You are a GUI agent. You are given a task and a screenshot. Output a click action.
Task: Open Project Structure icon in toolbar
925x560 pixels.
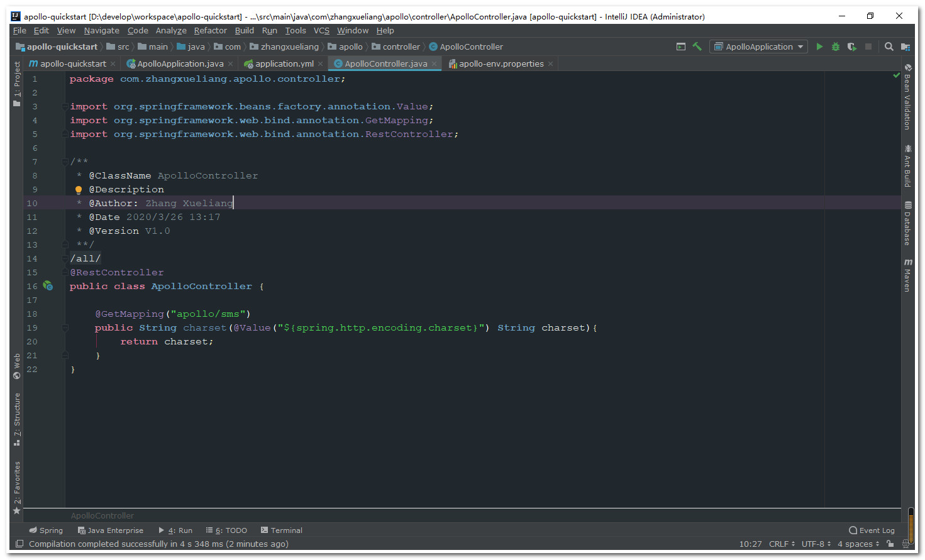tap(906, 47)
